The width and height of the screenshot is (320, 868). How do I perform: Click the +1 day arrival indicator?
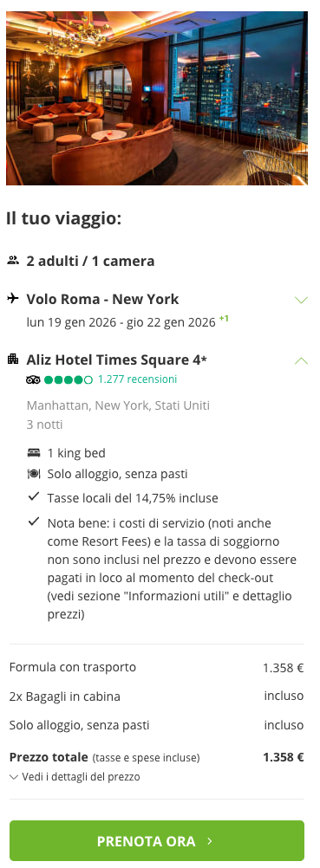(224, 318)
